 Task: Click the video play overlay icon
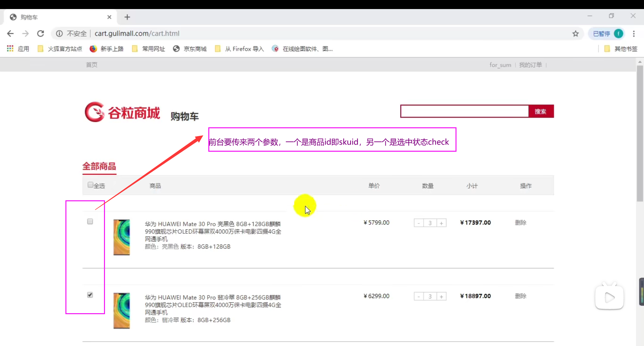click(x=609, y=296)
